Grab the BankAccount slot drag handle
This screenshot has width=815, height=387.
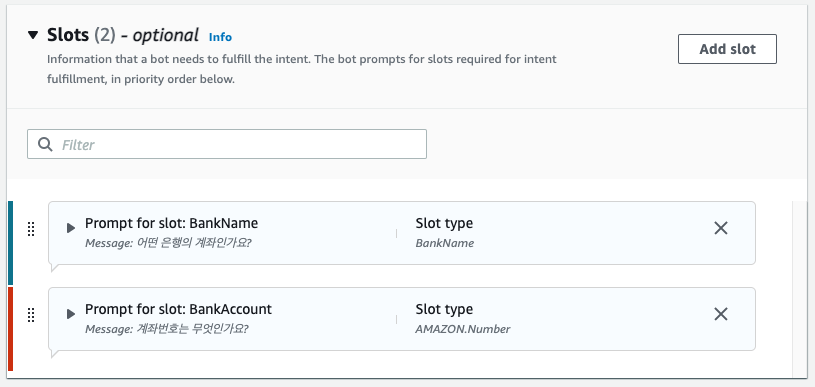[x=31, y=315]
